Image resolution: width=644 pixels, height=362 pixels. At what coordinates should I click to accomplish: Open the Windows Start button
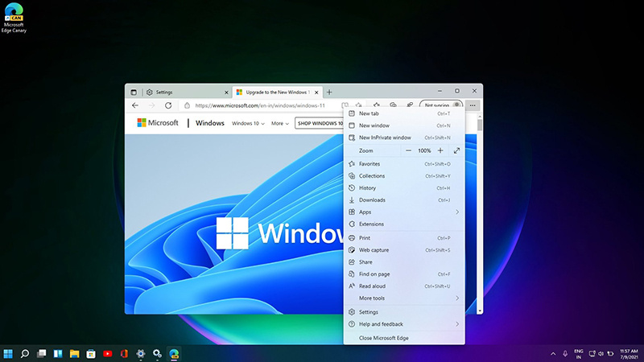pos(8,353)
